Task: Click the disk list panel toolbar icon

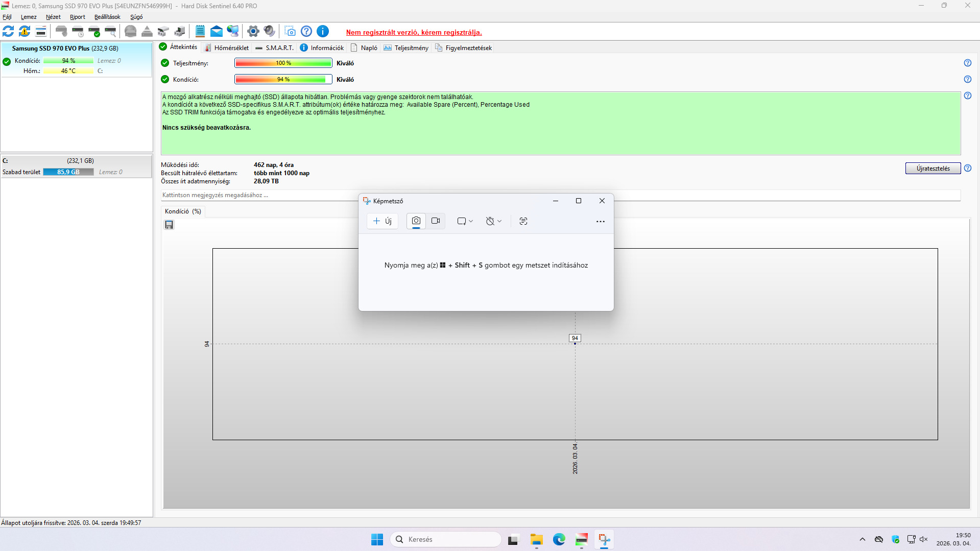Action: coord(41,32)
